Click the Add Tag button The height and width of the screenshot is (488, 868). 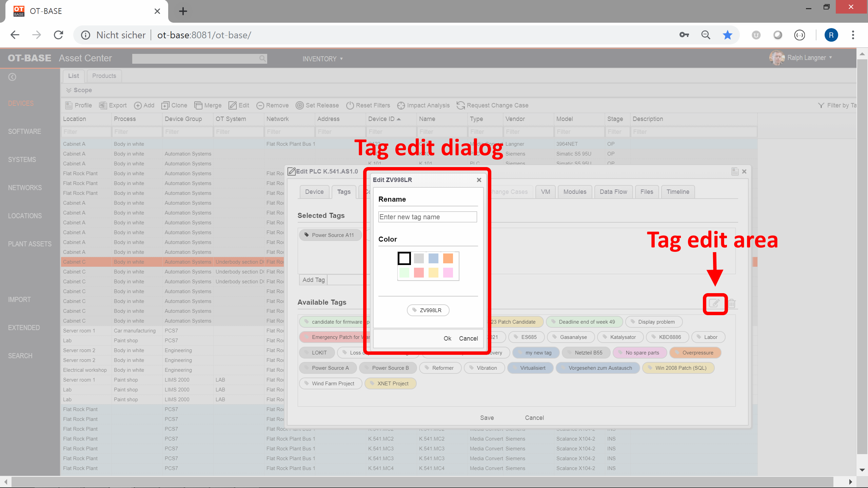pyautogui.click(x=314, y=280)
